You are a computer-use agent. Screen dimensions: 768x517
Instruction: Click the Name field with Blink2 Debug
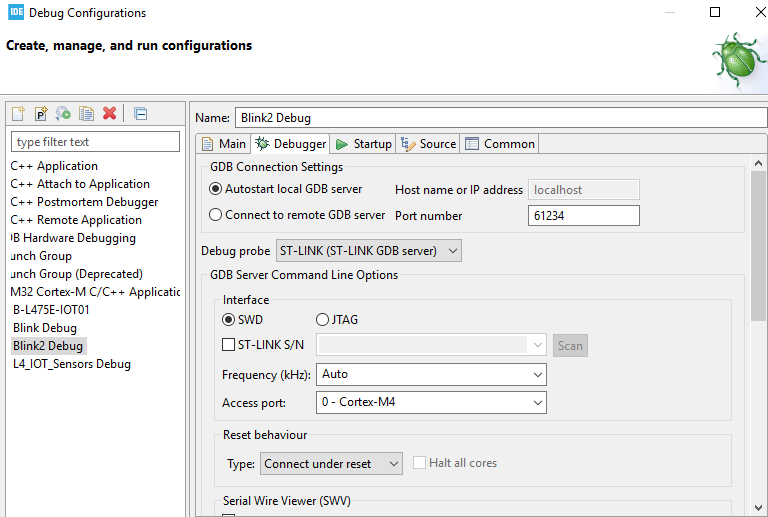[x=501, y=118]
